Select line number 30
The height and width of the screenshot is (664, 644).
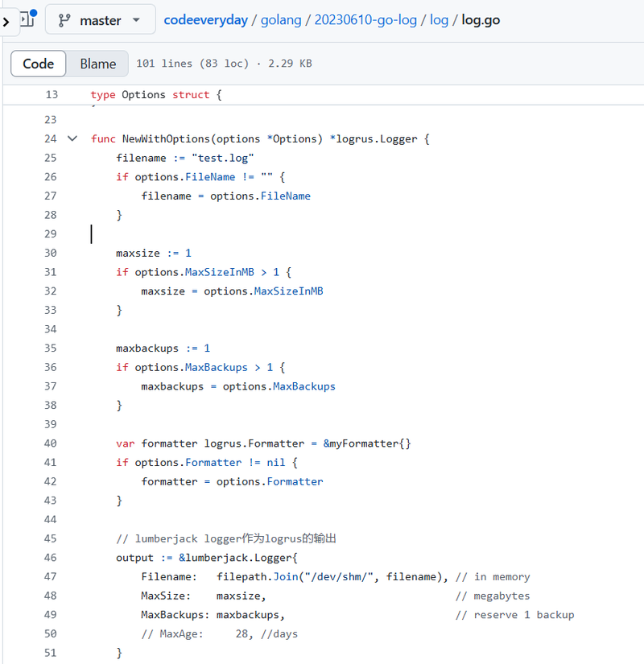(x=51, y=253)
